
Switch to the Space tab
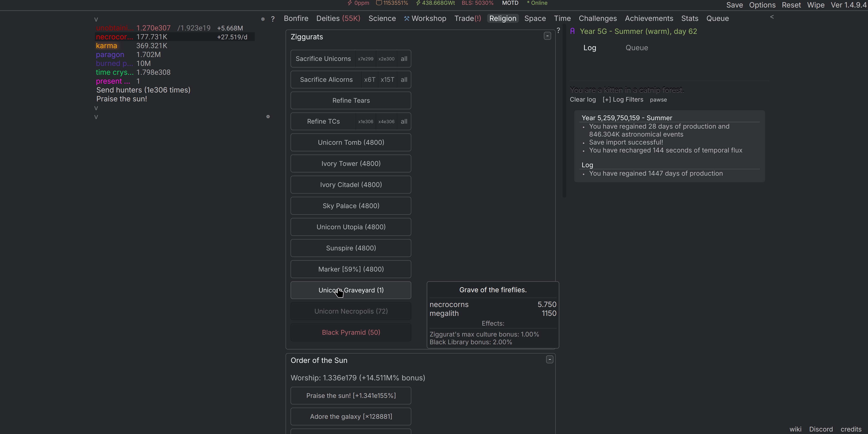pyautogui.click(x=535, y=18)
